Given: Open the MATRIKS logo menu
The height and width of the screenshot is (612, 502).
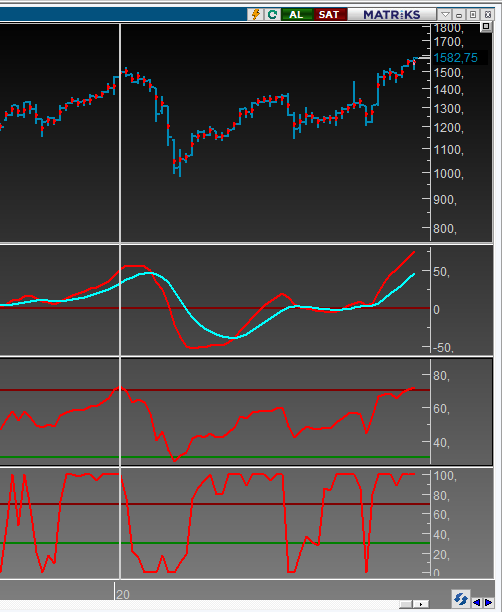Looking at the screenshot, I should 392,14.
